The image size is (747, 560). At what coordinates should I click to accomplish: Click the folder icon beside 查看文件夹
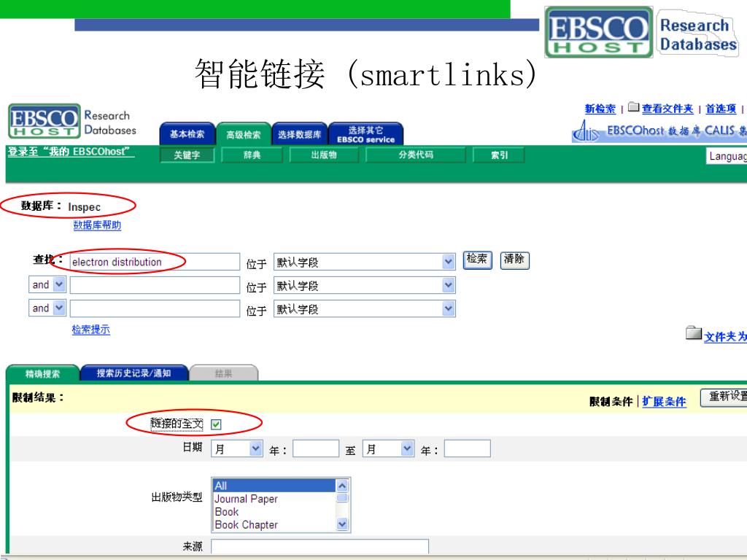pyautogui.click(x=633, y=106)
